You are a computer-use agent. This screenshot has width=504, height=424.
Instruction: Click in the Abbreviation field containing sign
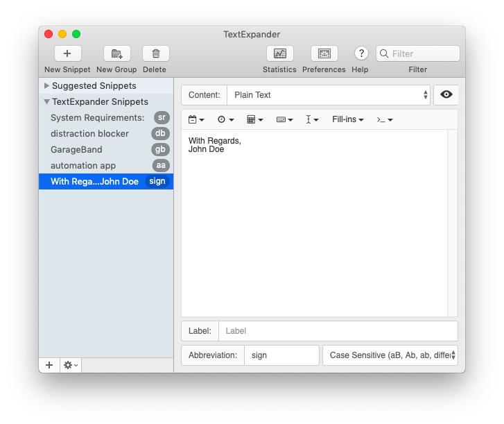pyautogui.click(x=281, y=355)
